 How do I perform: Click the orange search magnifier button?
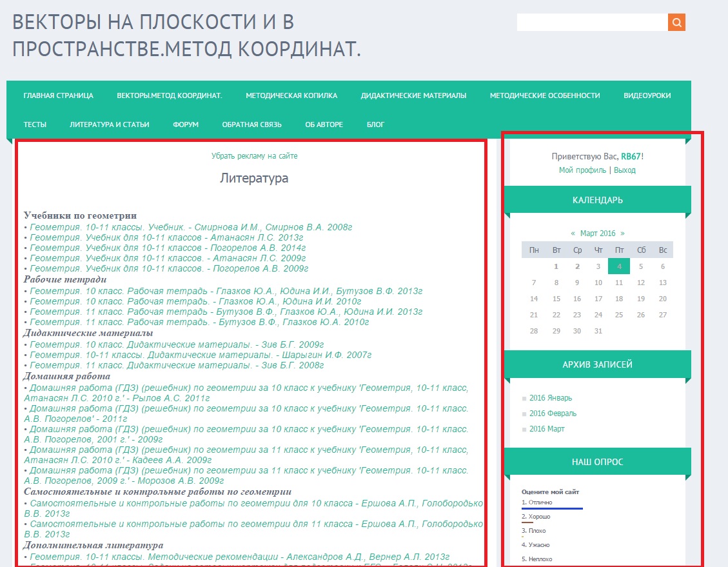click(x=676, y=23)
